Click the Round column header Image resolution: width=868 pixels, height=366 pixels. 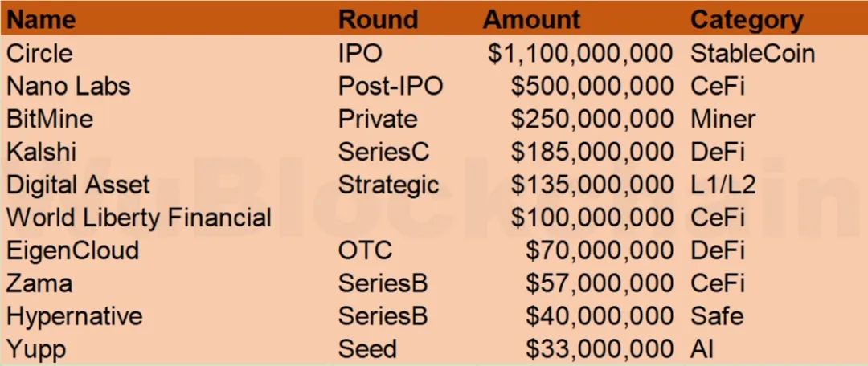coord(378,20)
